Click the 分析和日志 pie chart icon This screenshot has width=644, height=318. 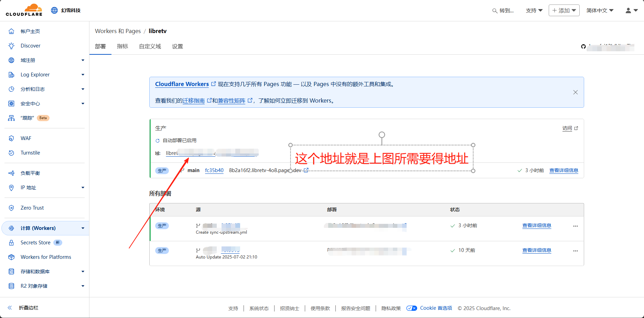click(11, 89)
